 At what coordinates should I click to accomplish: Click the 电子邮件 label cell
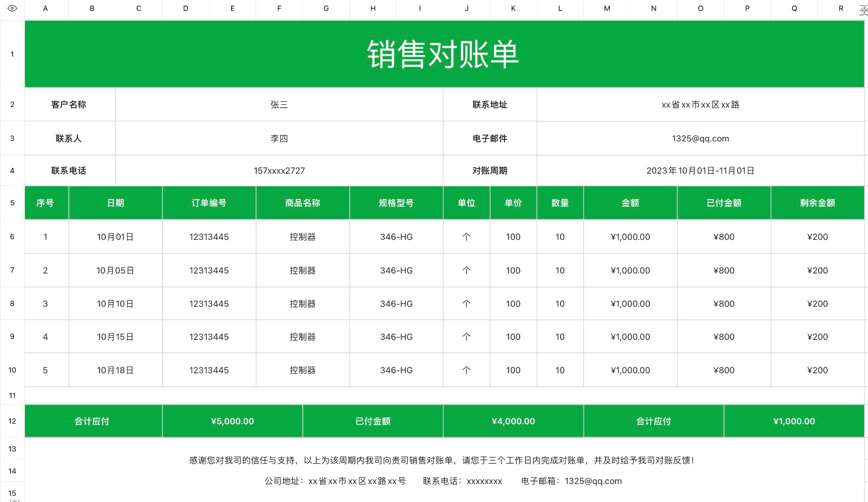(490, 138)
